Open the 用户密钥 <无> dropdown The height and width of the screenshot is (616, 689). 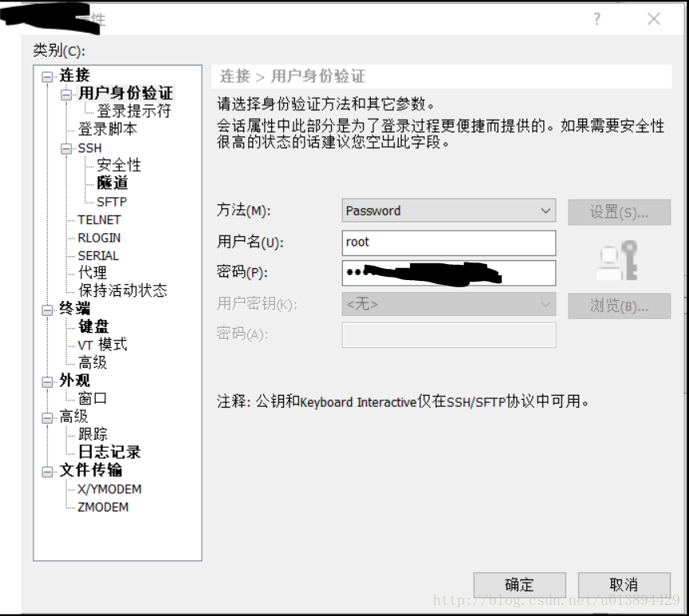coord(449,304)
